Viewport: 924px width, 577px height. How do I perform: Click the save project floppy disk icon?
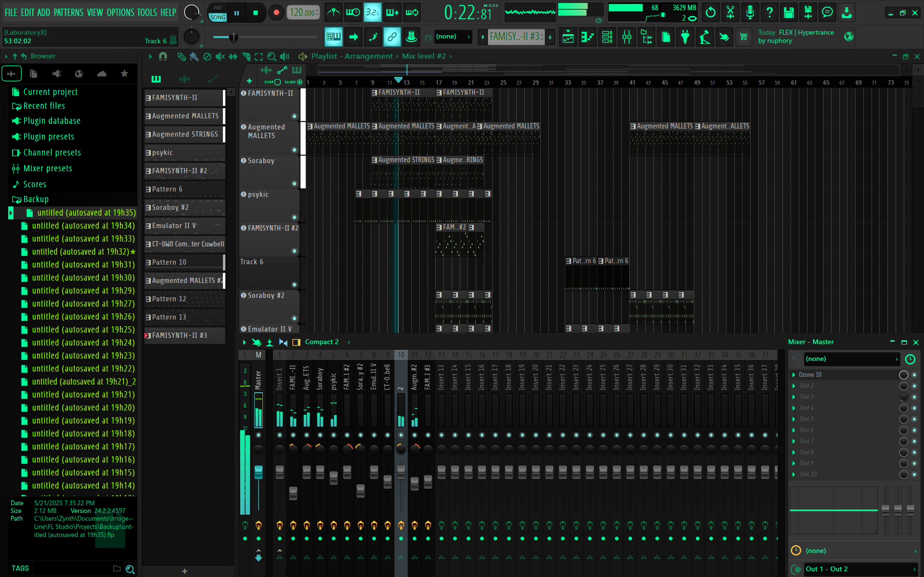click(x=789, y=13)
